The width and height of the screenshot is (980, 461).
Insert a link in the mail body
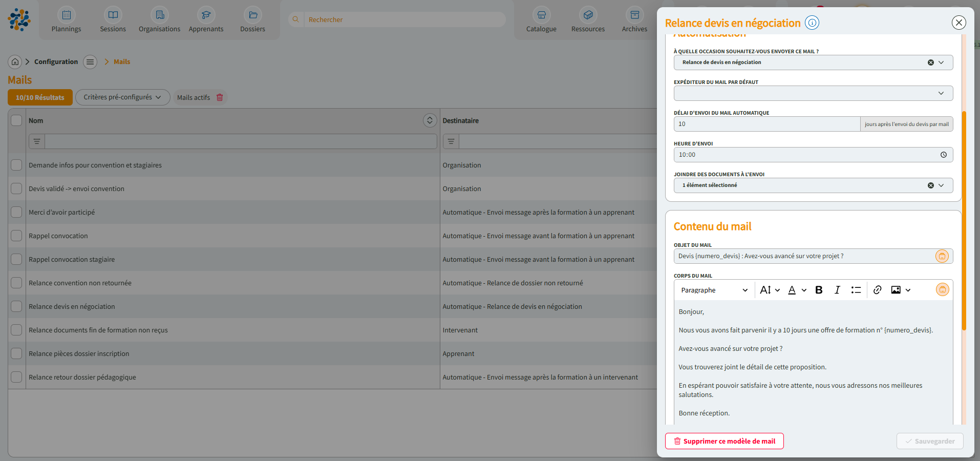tap(877, 289)
